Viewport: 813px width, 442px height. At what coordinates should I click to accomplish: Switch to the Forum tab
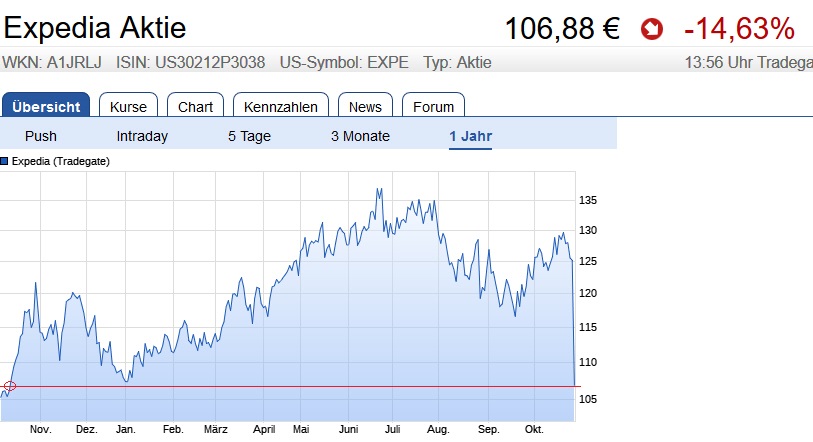(433, 105)
